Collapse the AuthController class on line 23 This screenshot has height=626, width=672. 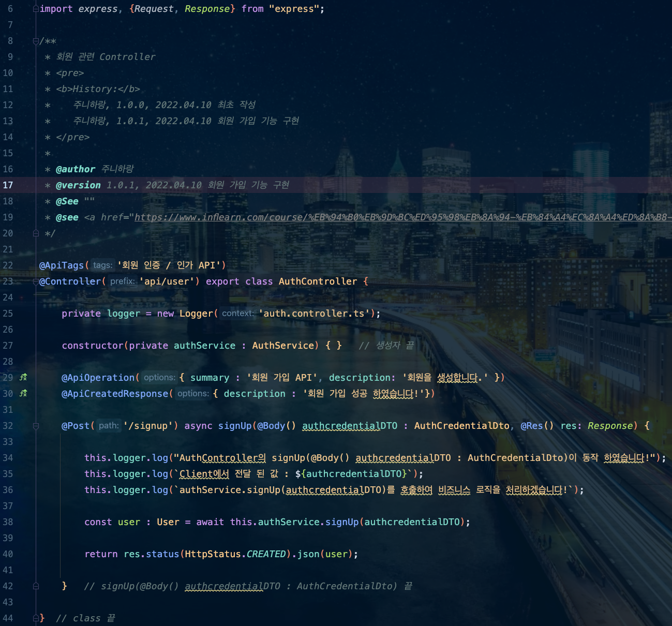point(36,281)
